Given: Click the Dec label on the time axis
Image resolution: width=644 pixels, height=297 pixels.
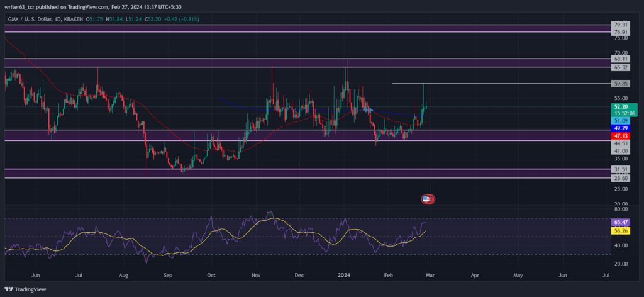Looking at the screenshot, I should click(x=299, y=274).
